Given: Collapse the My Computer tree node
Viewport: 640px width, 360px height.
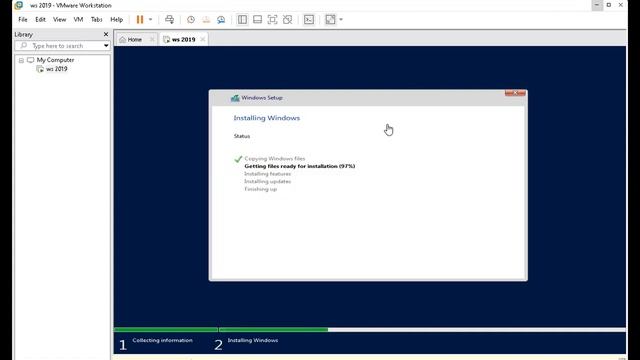Looking at the screenshot, I should [21, 60].
